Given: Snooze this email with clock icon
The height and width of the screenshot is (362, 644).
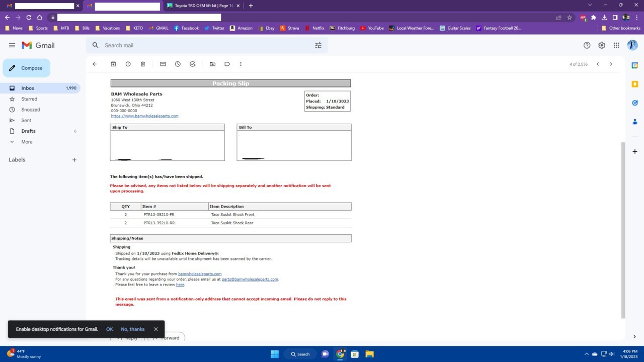Looking at the screenshot, I should [x=178, y=64].
